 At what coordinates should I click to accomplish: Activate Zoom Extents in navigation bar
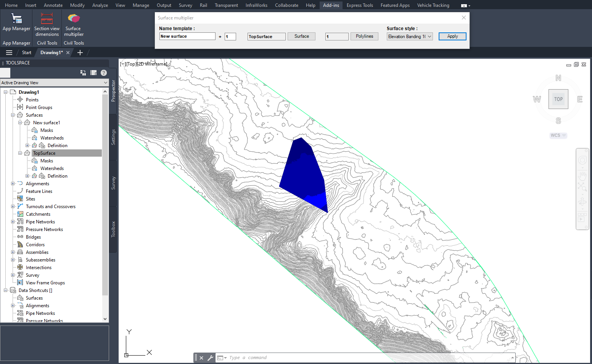582,187
